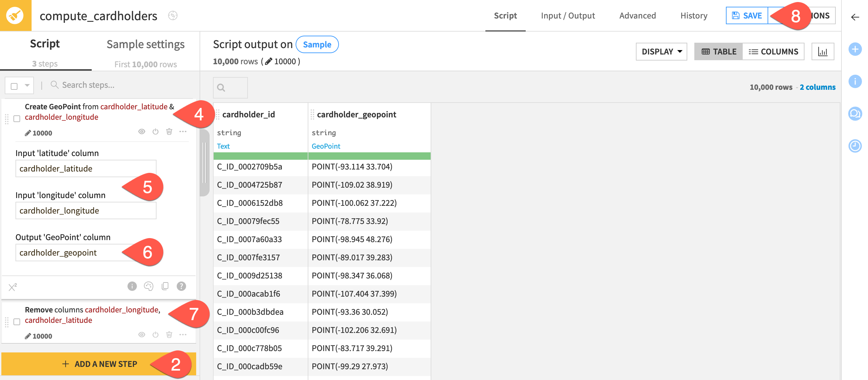This screenshot has width=868, height=380.
Task: Open cardholder_geopoint column header menu
Action: point(356,114)
